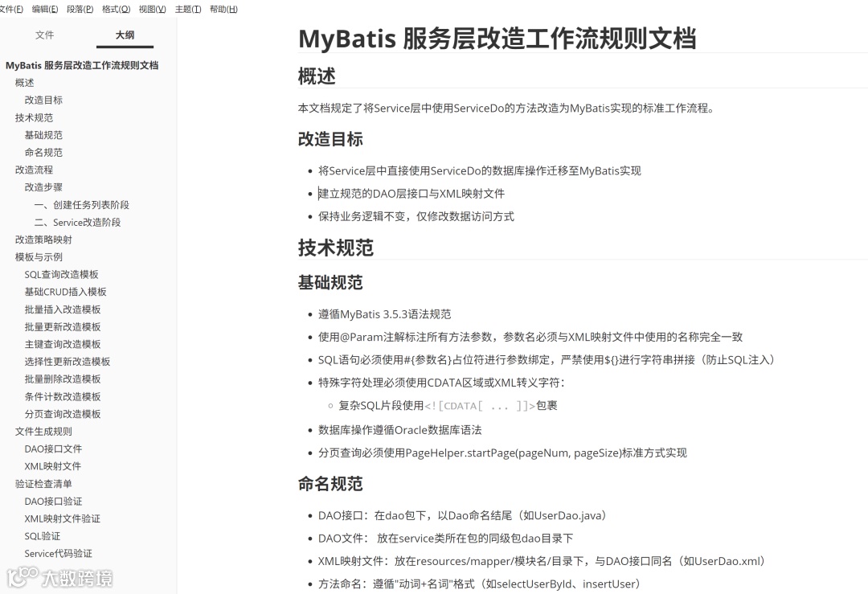Click the bullet 数据库操作遵循Oracle数据库语法

399,430
